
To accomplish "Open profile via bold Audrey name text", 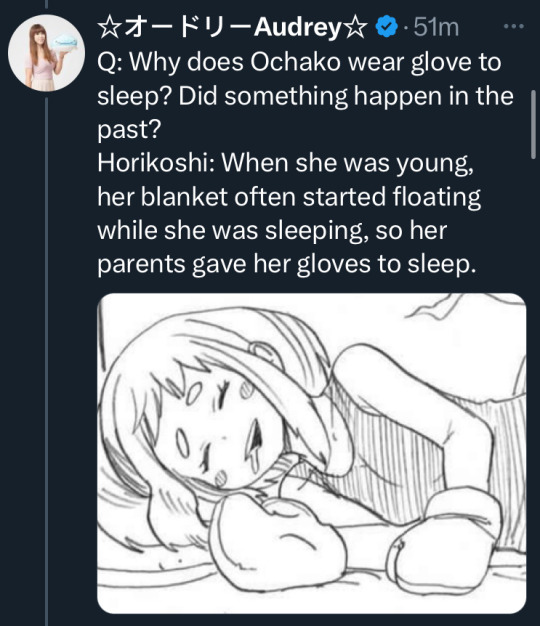I will [x=298, y=28].
